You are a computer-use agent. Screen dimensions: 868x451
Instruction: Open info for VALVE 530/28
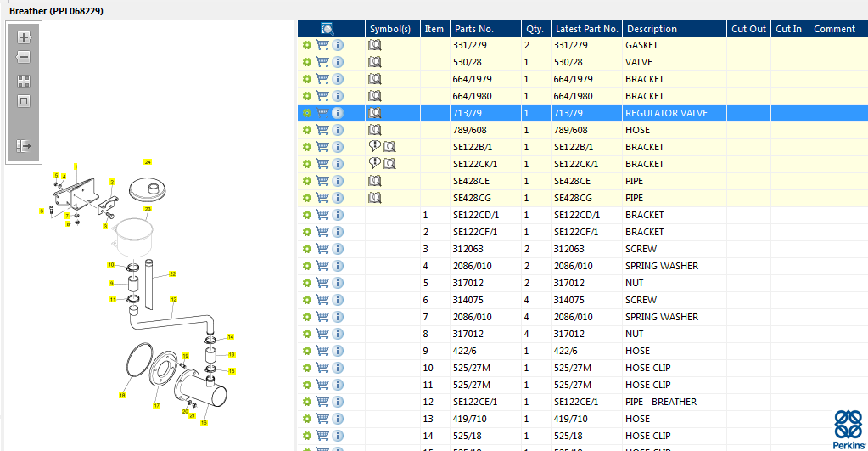(338, 62)
